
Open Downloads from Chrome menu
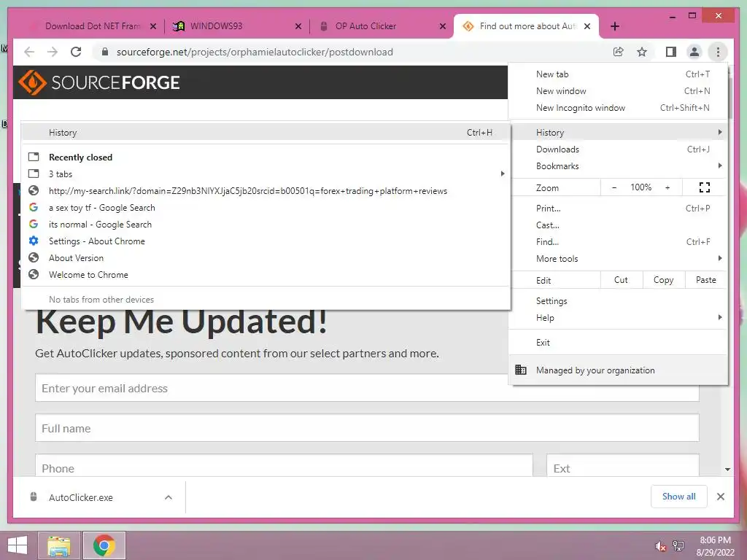click(x=618, y=149)
